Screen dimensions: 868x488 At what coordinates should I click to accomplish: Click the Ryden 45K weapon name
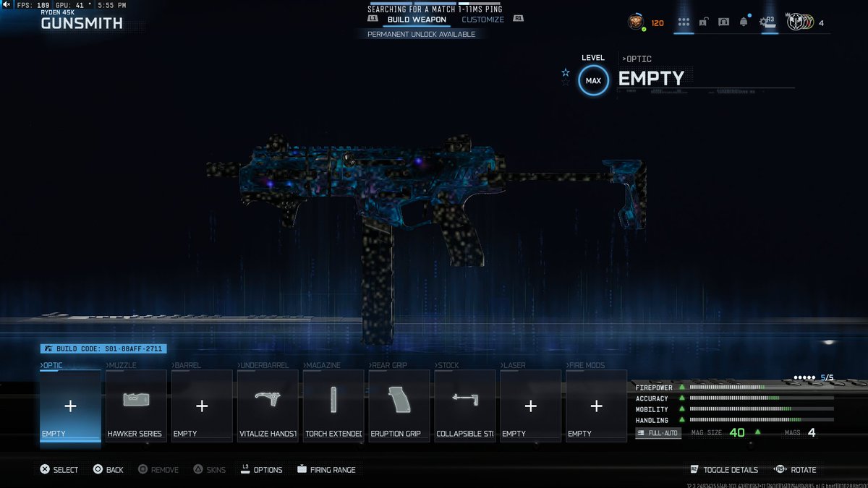coord(59,12)
